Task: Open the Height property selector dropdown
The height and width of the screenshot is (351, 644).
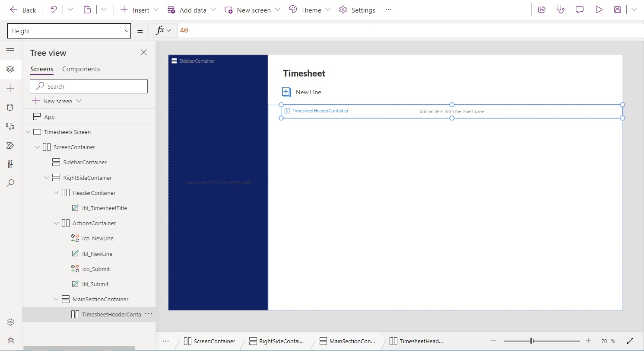Action: [126, 31]
